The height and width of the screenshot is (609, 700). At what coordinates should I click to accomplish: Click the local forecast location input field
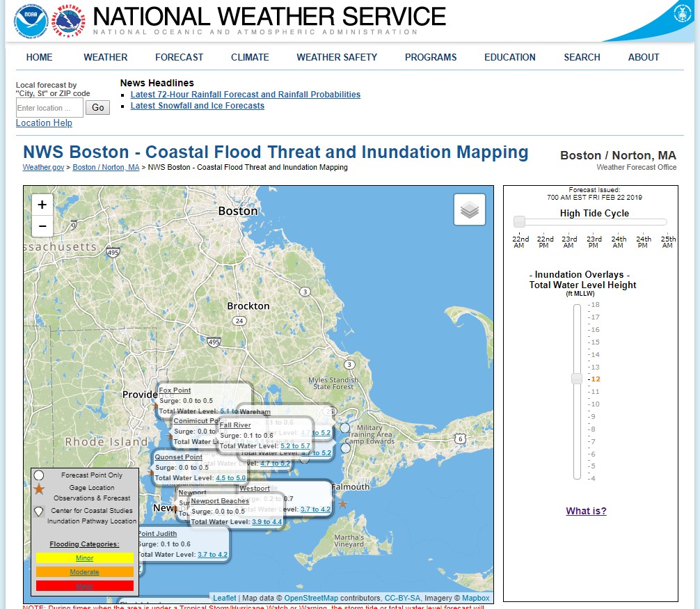tap(49, 108)
